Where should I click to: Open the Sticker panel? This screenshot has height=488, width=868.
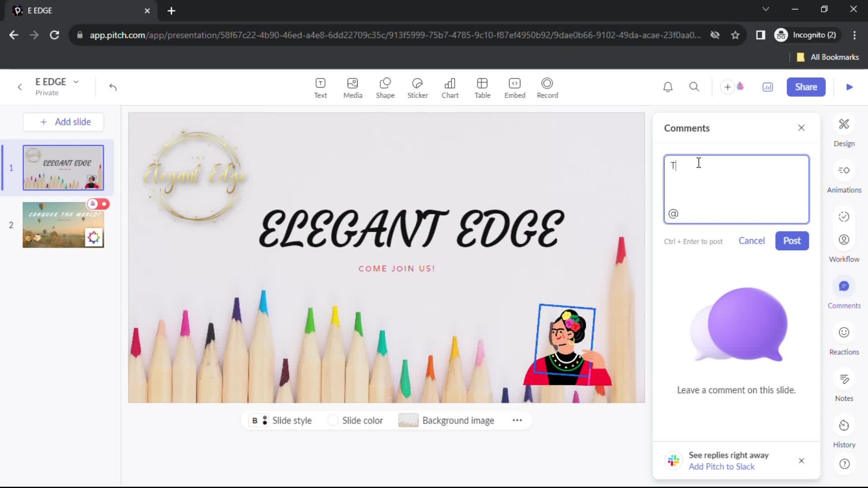[417, 87]
